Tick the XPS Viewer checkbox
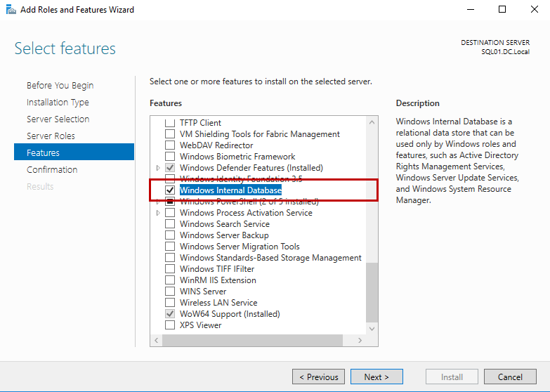 pyautogui.click(x=169, y=325)
